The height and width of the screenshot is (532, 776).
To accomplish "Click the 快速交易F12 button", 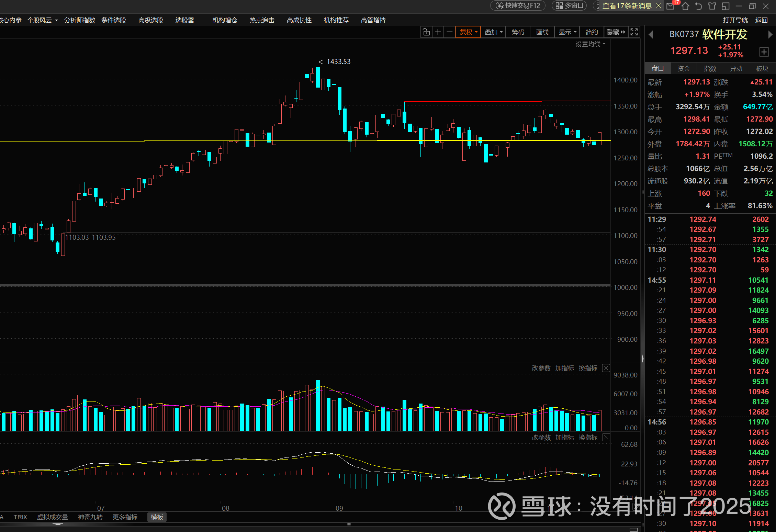I will click(x=518, y=5).
